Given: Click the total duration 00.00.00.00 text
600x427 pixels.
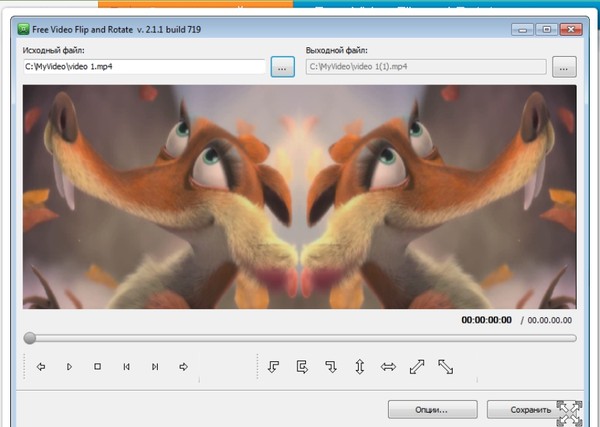Looking at the screenshot, I should pos(549,320).
